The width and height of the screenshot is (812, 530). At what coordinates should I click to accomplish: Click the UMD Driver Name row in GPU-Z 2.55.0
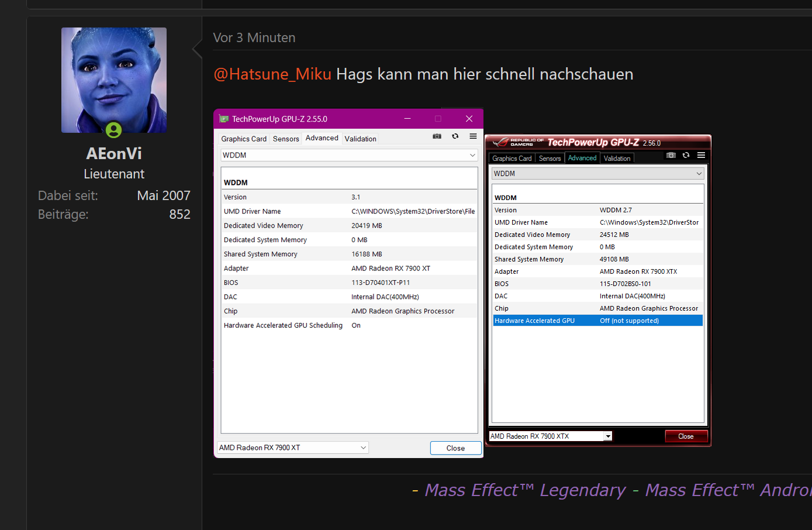tap(349, 211)
